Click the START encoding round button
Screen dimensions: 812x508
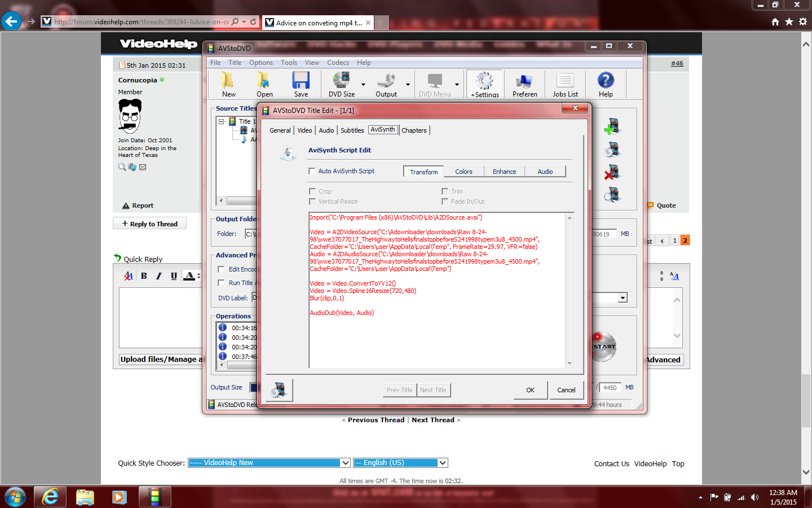coord(604,346)
